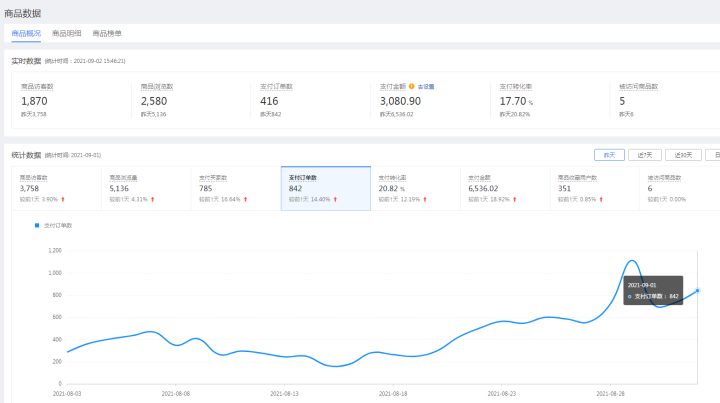
Task: Select the 商品访客数 3,758 statistics card
Action: (56, 189)
